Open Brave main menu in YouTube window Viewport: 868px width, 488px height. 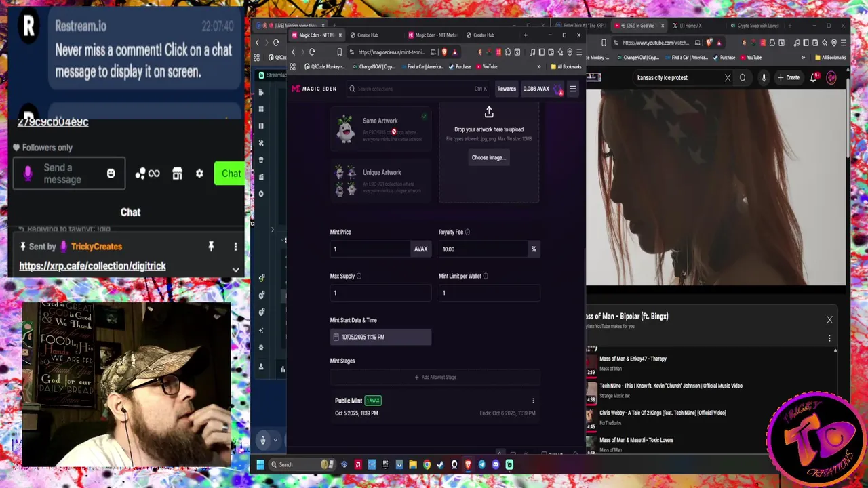pos(844,43)
